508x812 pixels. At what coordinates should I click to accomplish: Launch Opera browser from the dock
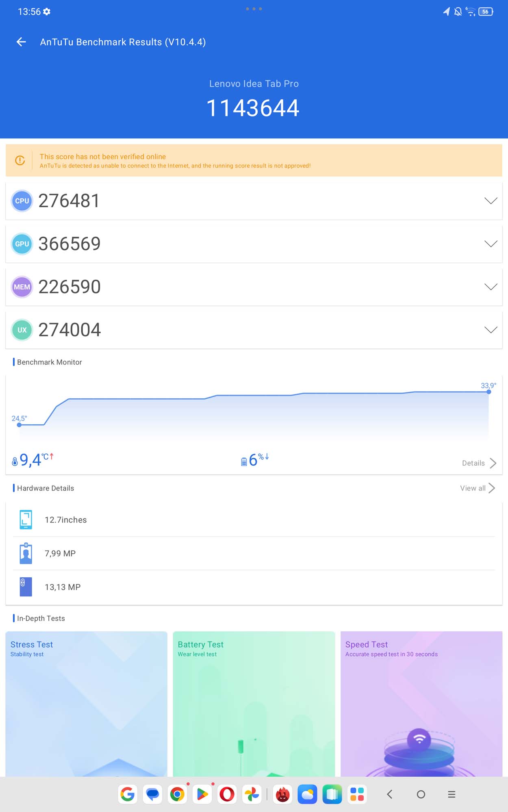[227, 794]
